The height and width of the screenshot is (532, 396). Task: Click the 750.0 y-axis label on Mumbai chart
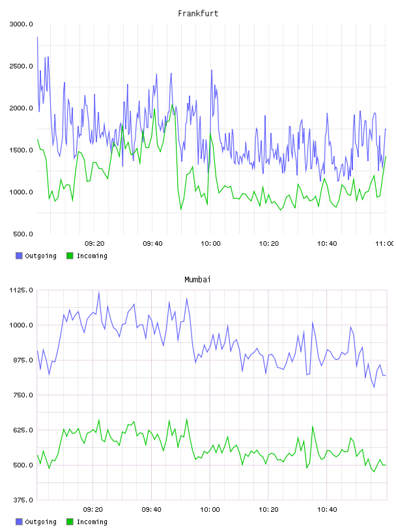(x=23, y=395)
